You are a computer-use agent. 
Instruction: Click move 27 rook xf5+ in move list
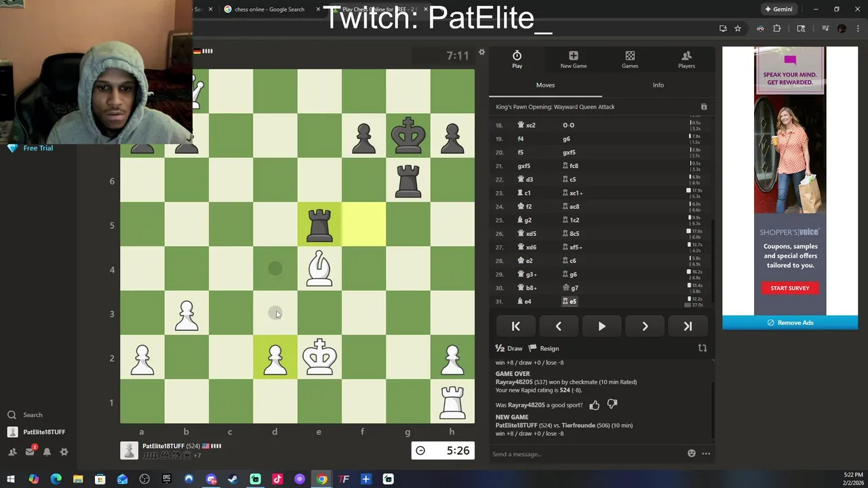[x=573, y=247]
